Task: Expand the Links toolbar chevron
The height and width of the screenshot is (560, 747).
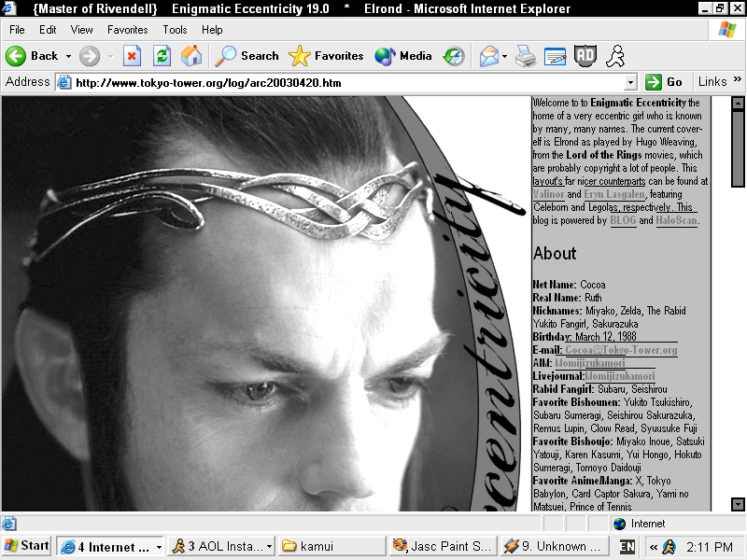Action: click(x=738, y=78)
